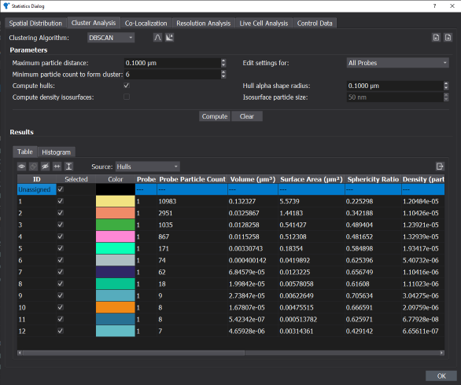Sort by Sphericity Ratio column header
Screen dimensions: 461x385
click(x=373, y=179)
